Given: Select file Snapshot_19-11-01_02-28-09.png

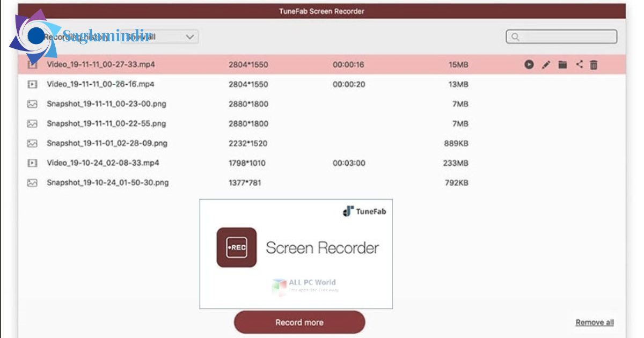Looking at the screenshot, I should click(107, 143).
